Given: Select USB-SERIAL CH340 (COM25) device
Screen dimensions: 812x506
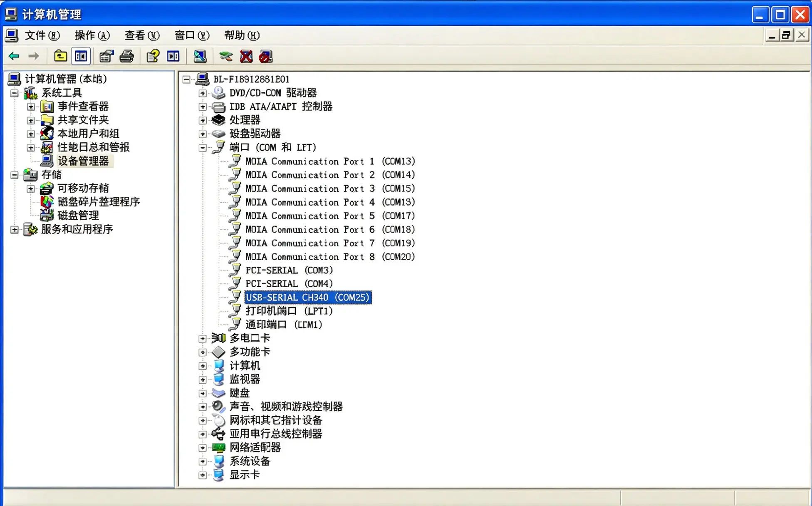Looking at the screenshot, I should tap(308, 298).
